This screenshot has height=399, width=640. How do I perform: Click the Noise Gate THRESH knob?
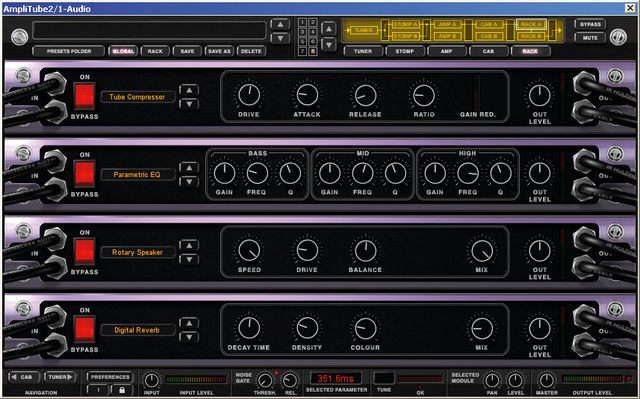pos(265,381)
